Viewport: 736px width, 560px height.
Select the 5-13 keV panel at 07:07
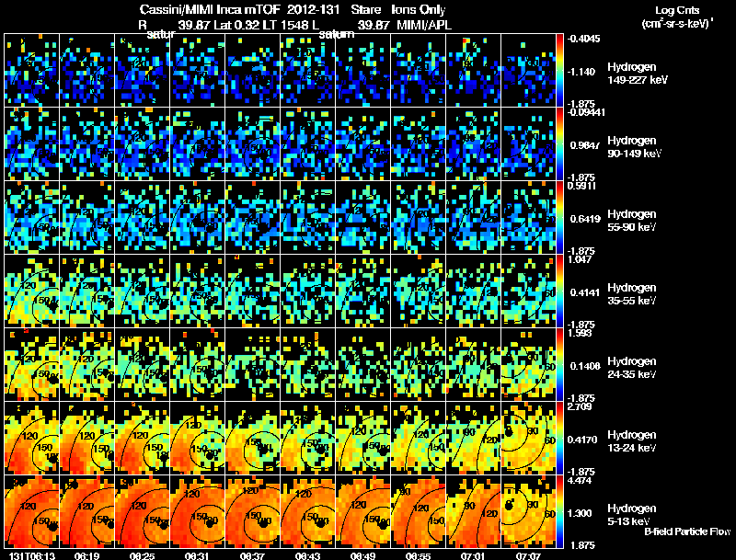528,512
